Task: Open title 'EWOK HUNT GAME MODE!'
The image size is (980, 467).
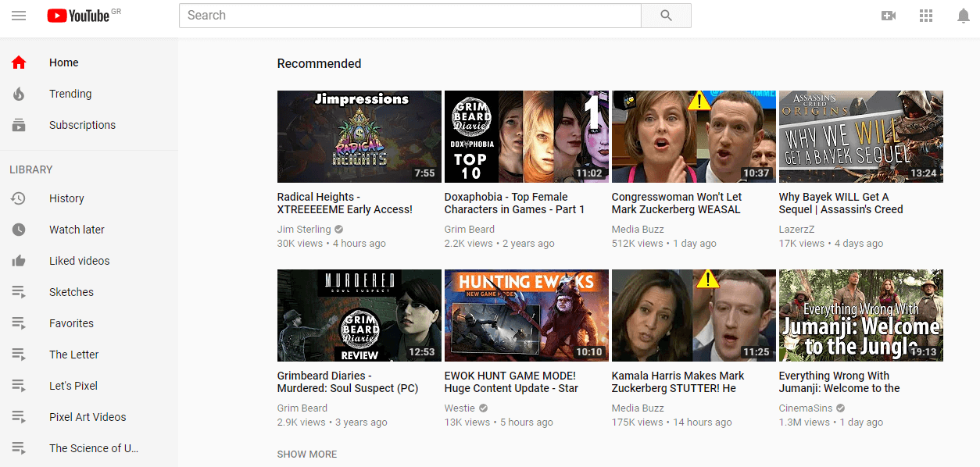Action: point(511,382)
